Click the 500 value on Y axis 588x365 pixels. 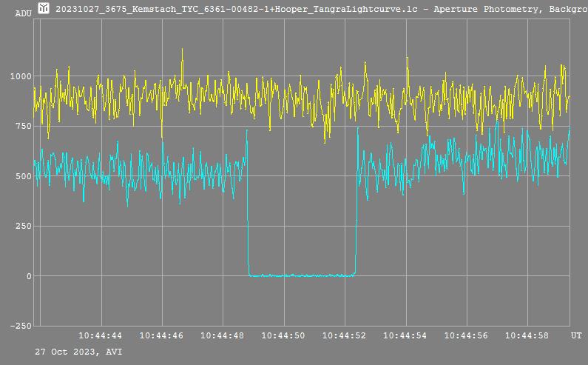[x=24, y=176]
